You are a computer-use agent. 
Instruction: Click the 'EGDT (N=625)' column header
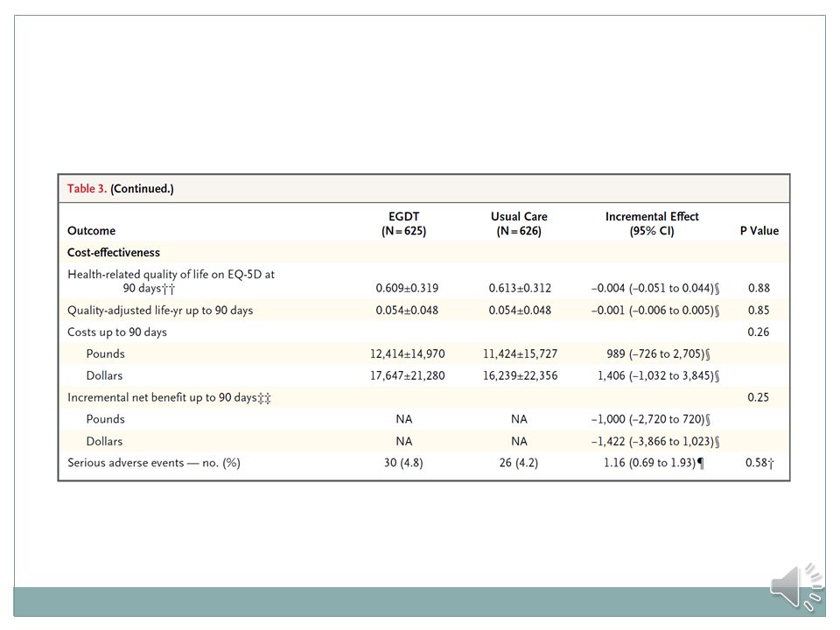pos(404,224)
